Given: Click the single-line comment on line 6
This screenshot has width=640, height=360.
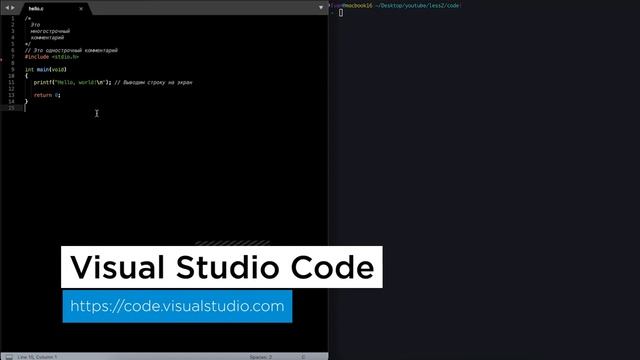Looking at the screenshot, I should click(71, 50).
